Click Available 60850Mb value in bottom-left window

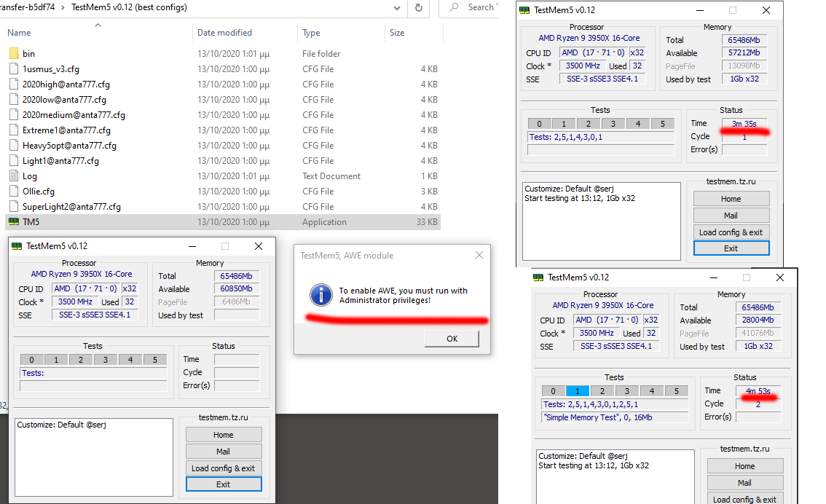237,288
